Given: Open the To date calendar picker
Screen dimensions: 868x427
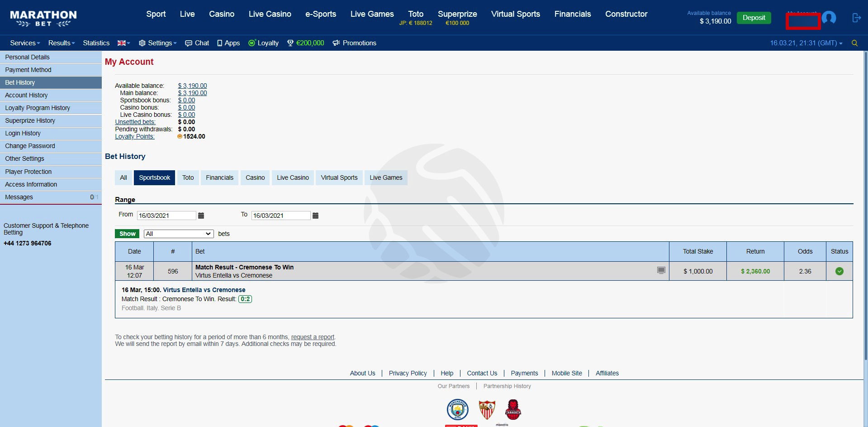Looking at the screenshot, I should [x=316, y=216].
